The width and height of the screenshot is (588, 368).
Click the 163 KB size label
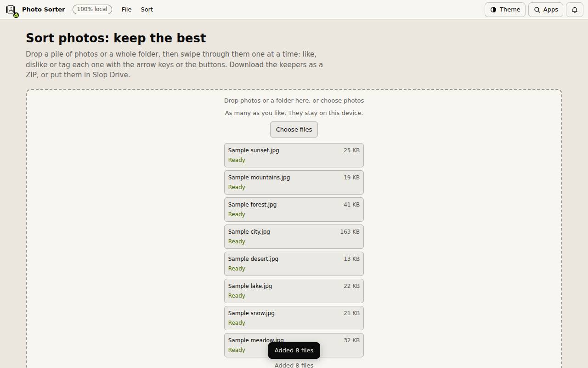(350, 232)
